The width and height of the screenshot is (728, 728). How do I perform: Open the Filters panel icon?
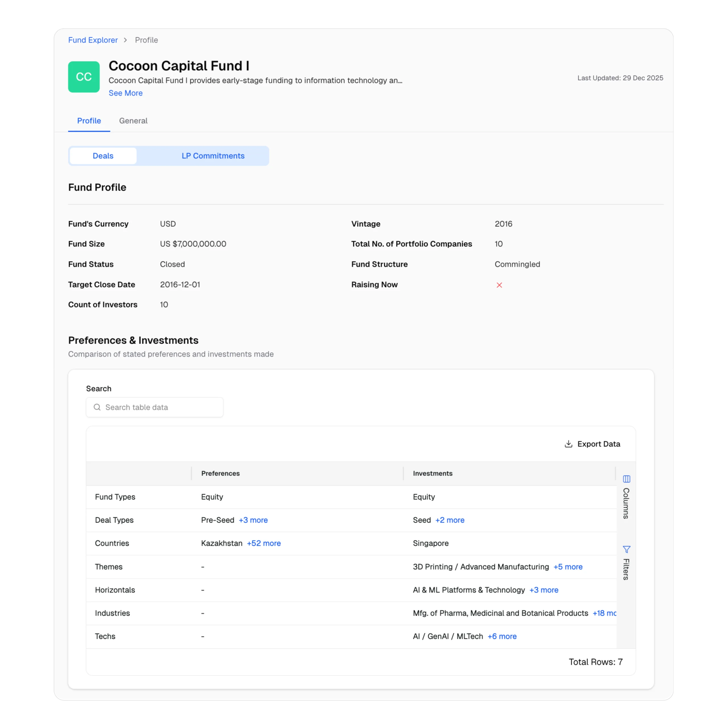(627, 549)
